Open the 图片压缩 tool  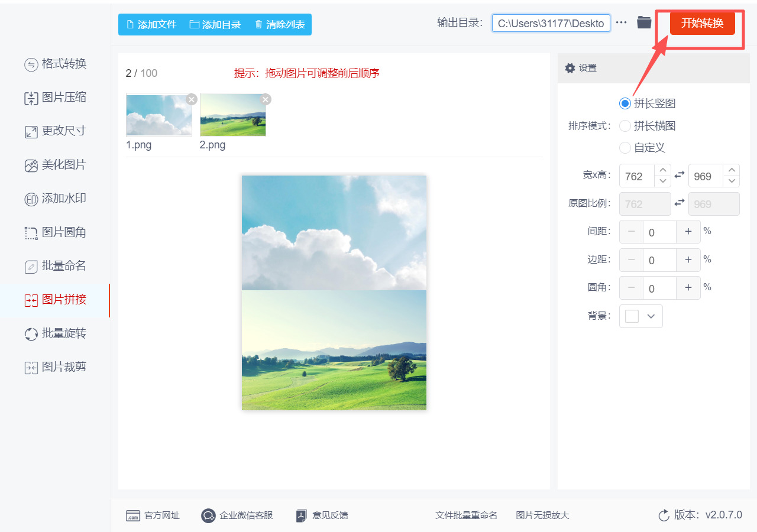click(x=55, y=98)
